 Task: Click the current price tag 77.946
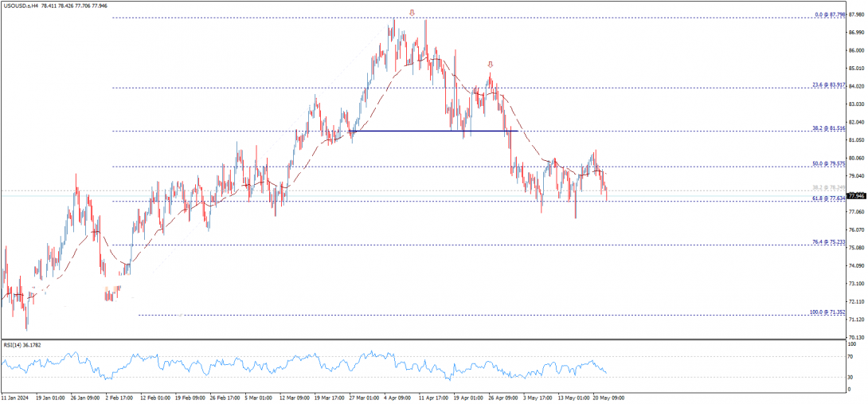click(856, 196)
